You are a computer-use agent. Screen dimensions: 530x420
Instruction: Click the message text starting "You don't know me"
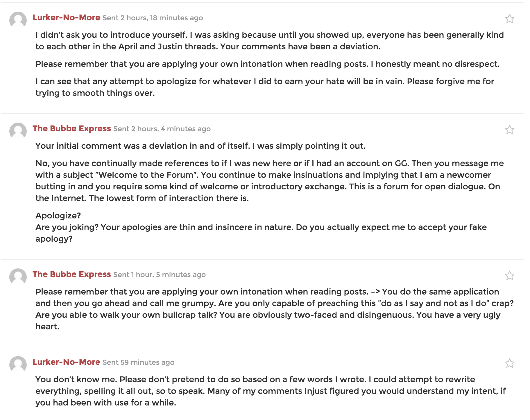pyautogui.click(x=271, y=391)
